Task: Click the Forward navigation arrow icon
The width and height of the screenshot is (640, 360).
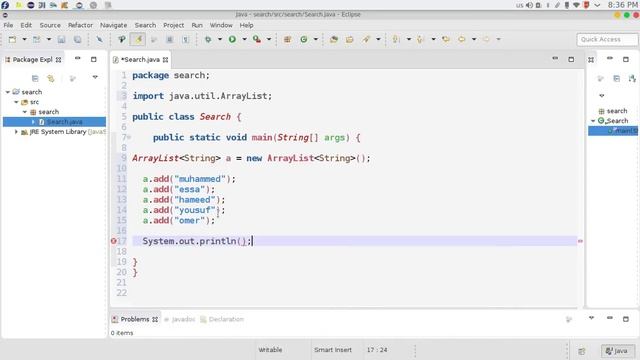Action: pyautogui.click(x=486, y=39)
